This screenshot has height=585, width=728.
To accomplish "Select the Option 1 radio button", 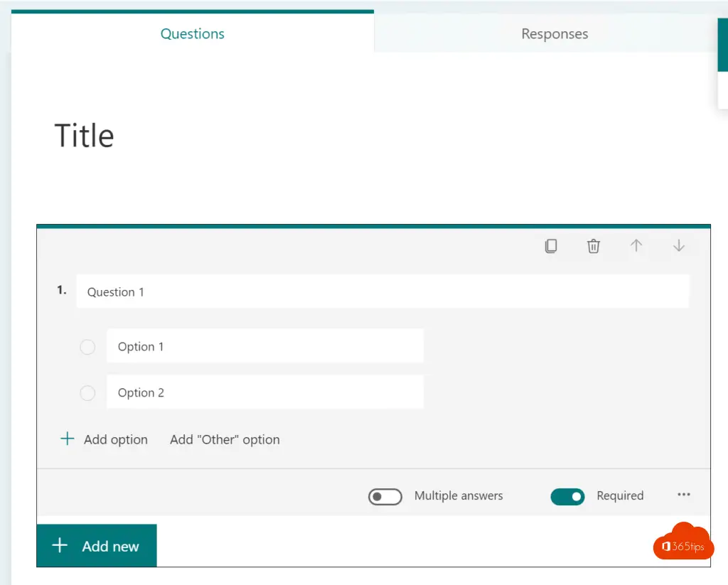I will [x=87, y=347].
